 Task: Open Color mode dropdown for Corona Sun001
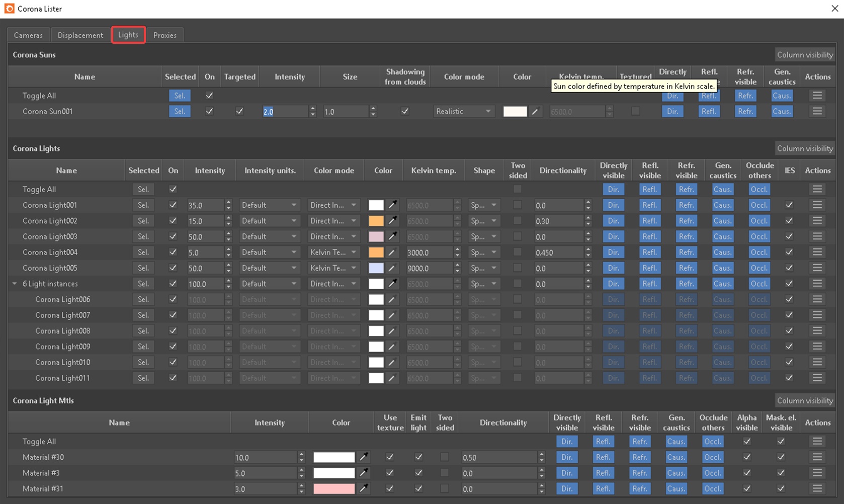[464, 111]
